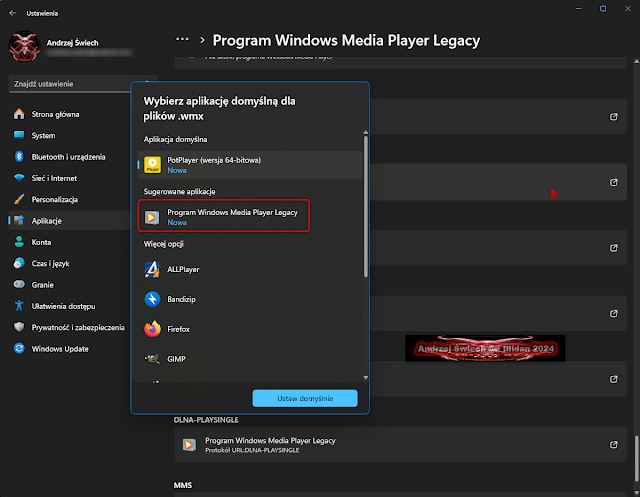The height and width of the screenshot is (497, 640).
Task: Click the Bandizip lightning icon
Action: [152, 299]
